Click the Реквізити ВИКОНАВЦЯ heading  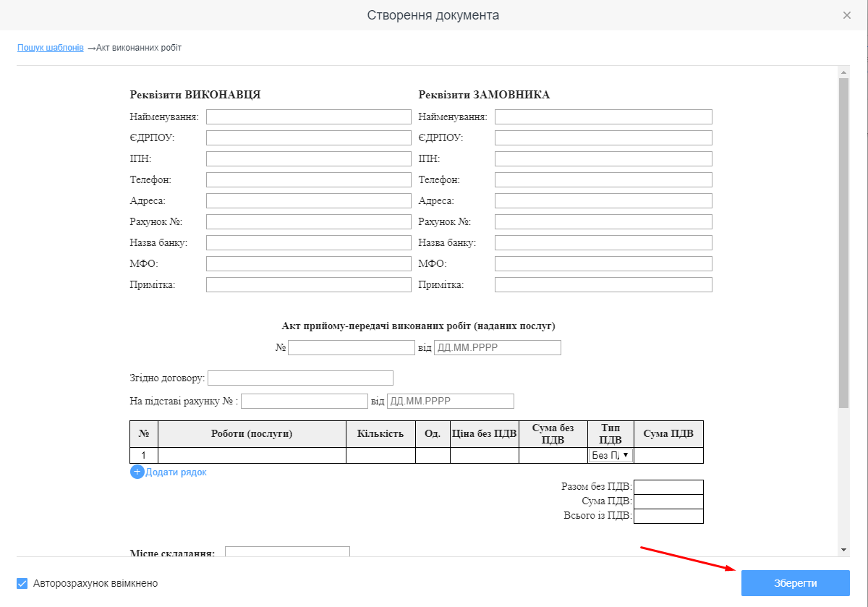click(x=195, y=95)
